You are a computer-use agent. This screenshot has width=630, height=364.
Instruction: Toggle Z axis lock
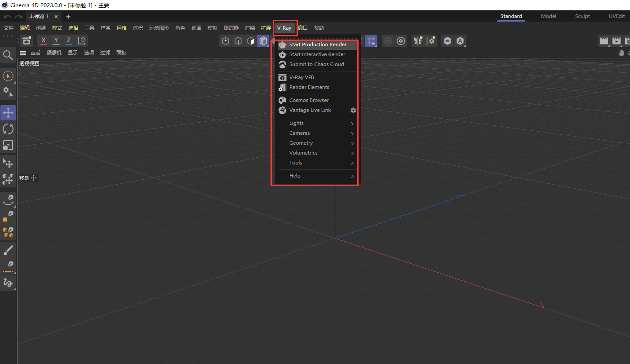pyautogui.click(x=69, y=41)
